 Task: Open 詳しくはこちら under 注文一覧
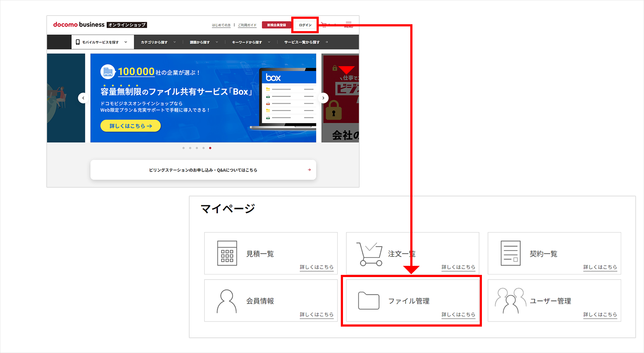[x=458, y=267]
